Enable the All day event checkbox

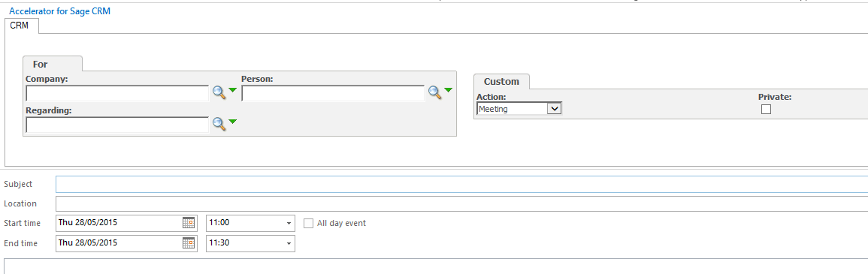[x=308, y=223]
